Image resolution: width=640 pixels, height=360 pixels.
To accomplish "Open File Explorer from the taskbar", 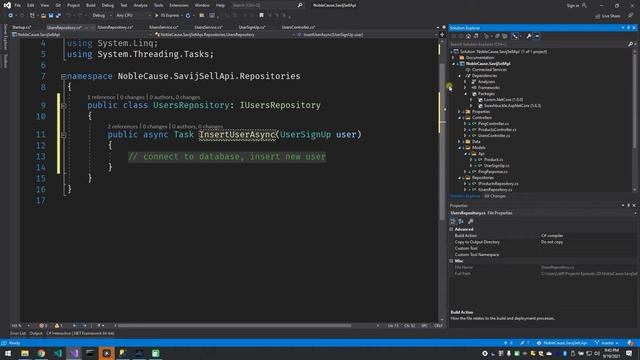I will (25, 353).
